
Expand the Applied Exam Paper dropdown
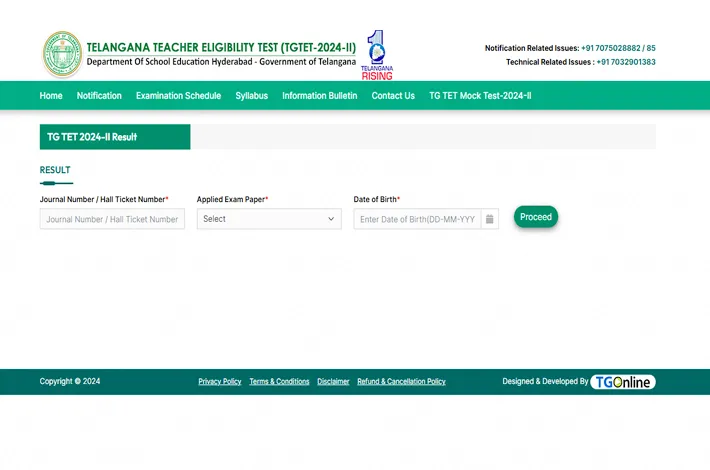268,219
